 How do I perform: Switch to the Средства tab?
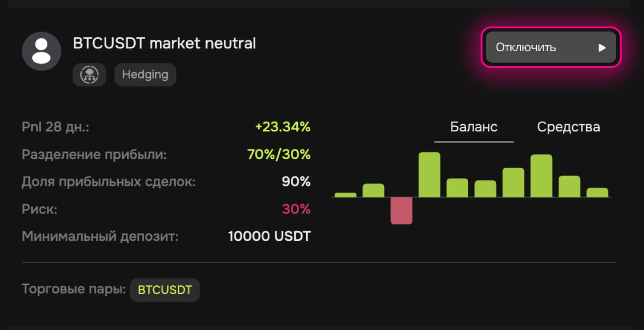(x=568, y=127)
